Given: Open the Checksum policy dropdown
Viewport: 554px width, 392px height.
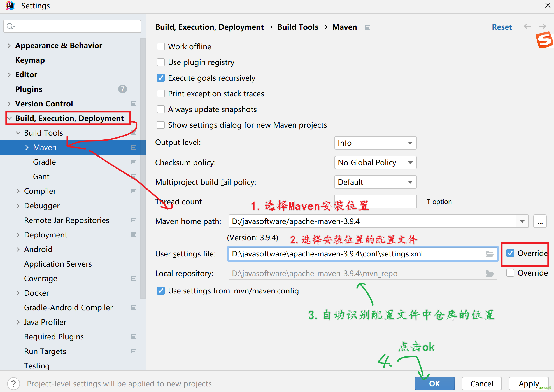Looking at the screenshot, I should tap(375, 162).
